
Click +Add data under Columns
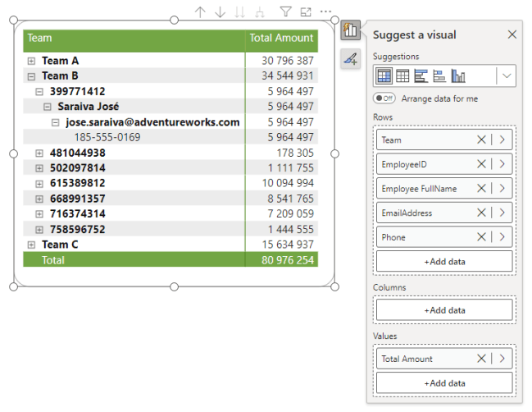pyautogui.click(x=444, y=310)
